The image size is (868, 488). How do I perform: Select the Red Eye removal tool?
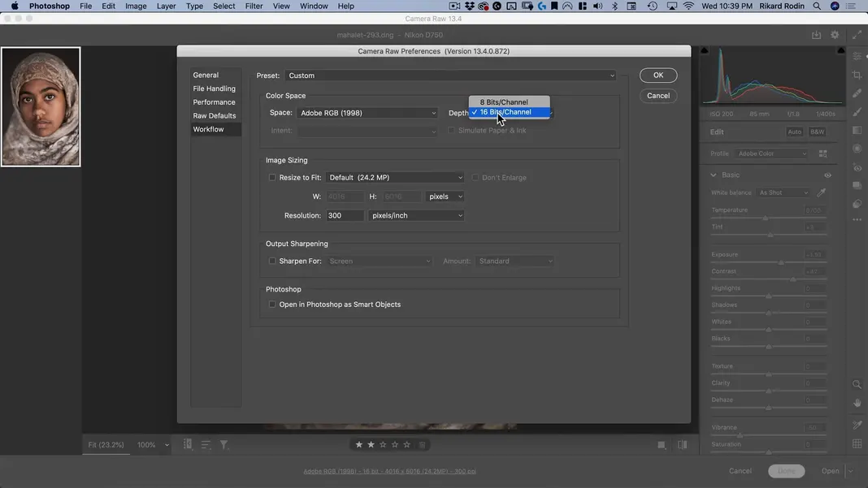tap(857, 167)
